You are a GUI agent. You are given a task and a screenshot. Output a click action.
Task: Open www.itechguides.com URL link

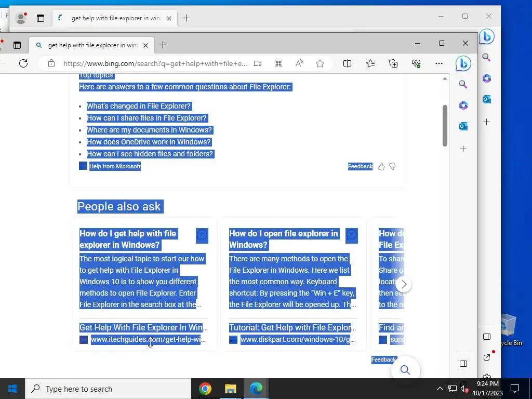[148, 339]
